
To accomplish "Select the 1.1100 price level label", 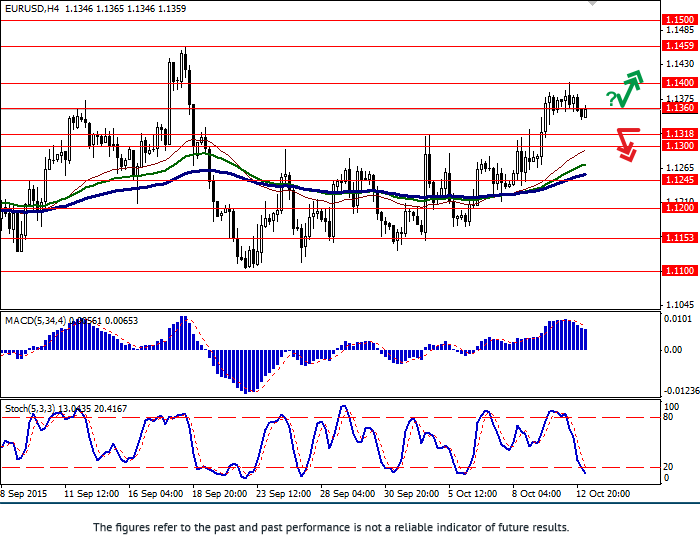I will point(679,271).
